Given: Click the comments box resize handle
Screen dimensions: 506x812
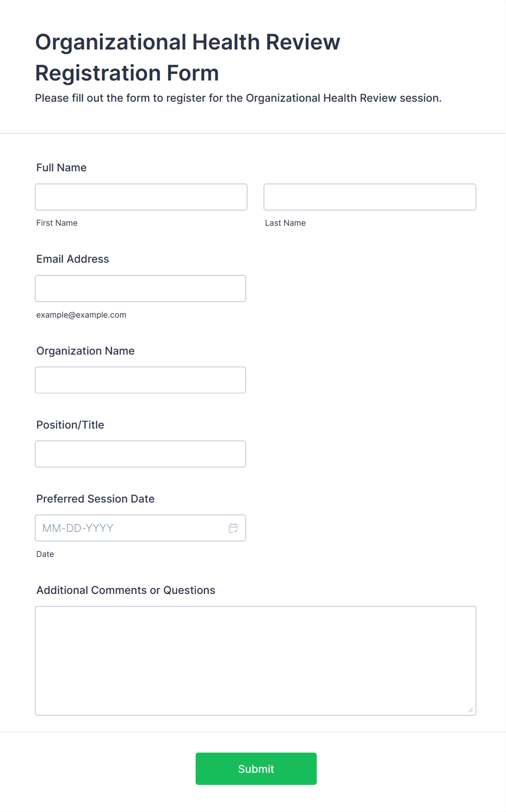Looking at the screenshot, I should [470, 709].
